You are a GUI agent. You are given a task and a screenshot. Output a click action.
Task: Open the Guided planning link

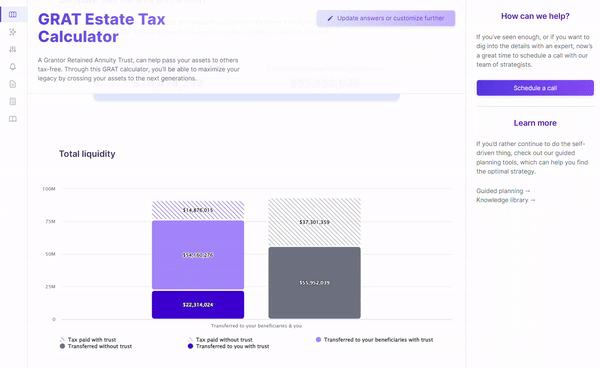503,191
